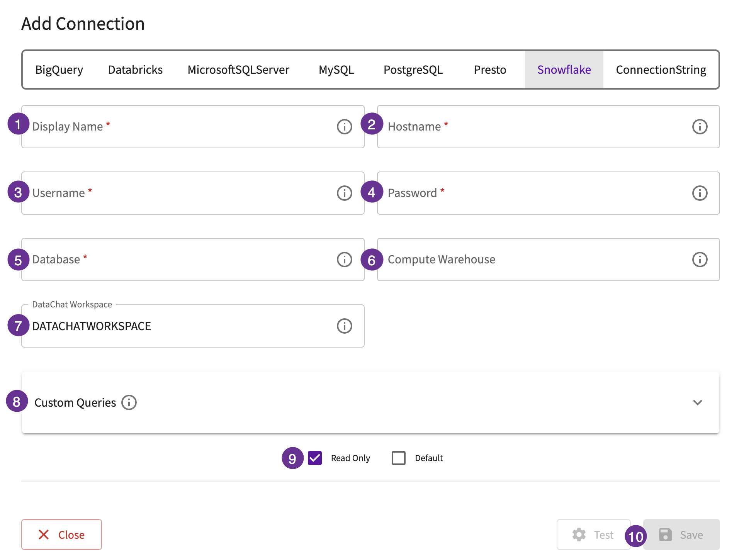
Task: Open Password info icon
Action: pyautogui.click(x=700, y=193)
